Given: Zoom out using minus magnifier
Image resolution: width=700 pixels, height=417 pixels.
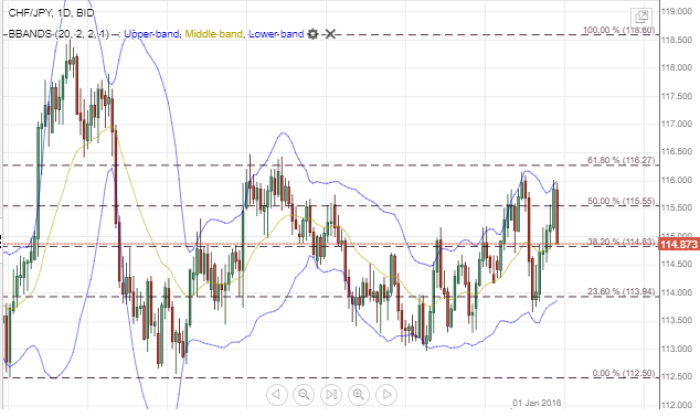Looking at the screenshot, I should [x=304, y=394].
